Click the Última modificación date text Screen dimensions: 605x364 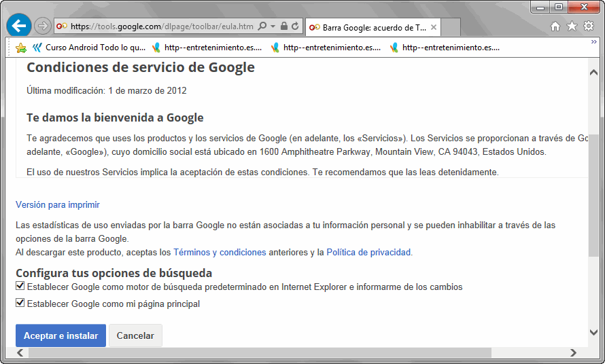coord(107,90)
